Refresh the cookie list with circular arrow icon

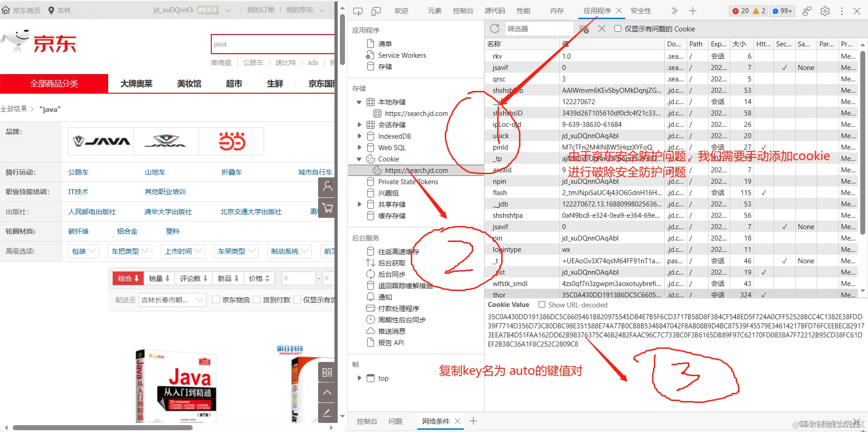pyautogui.click(x=494, y=28)
